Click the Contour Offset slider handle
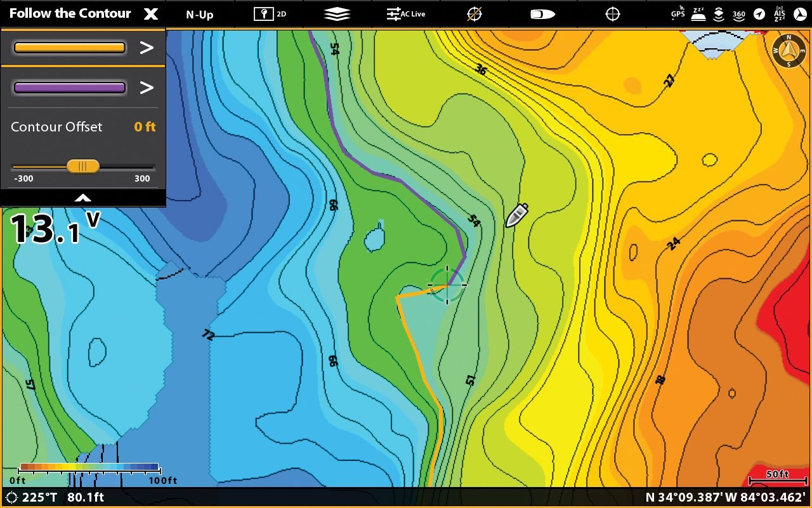 tap(82, 166)
